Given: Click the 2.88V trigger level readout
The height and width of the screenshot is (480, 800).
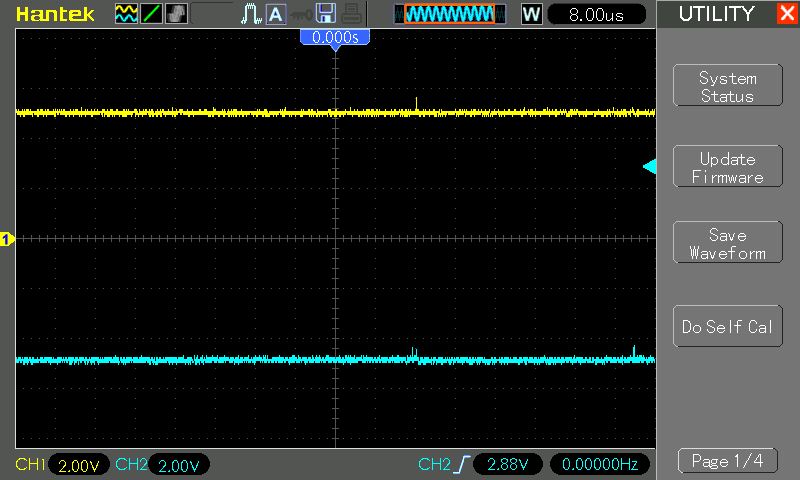Looking at the screenshot, I should (x=507, y=465).
